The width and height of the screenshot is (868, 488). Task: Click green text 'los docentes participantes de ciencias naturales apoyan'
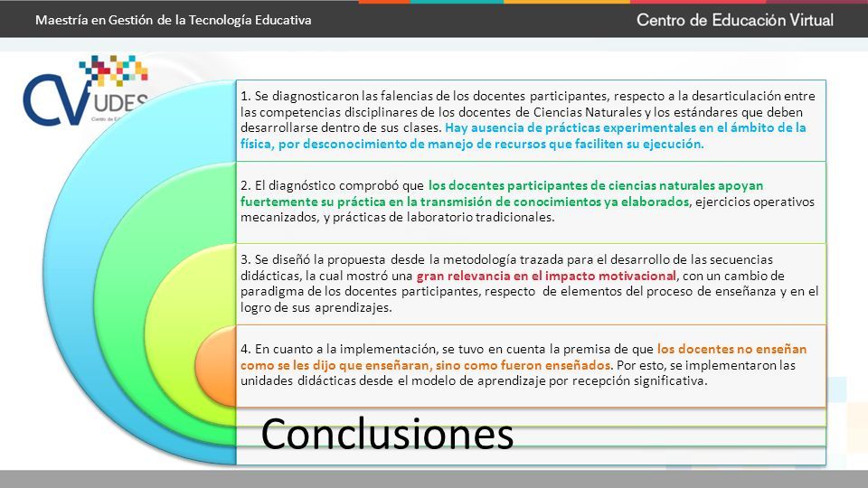[596, 185]
